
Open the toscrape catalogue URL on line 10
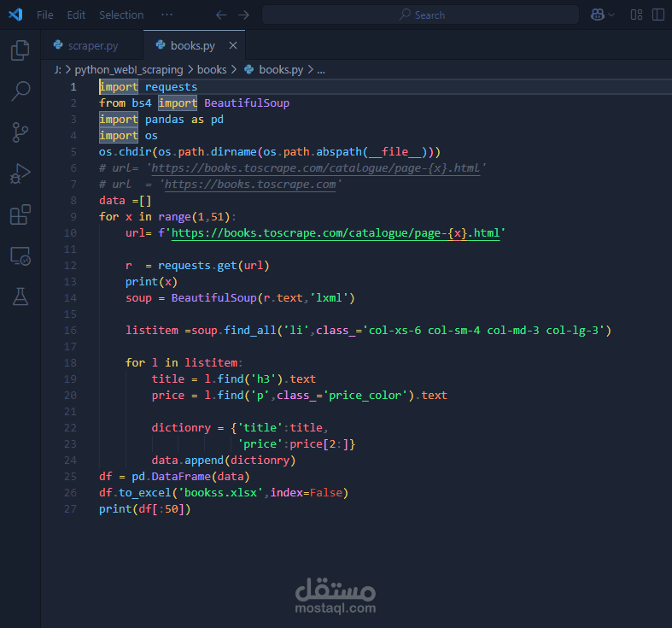pyautogui.click(x=336, y=233)
